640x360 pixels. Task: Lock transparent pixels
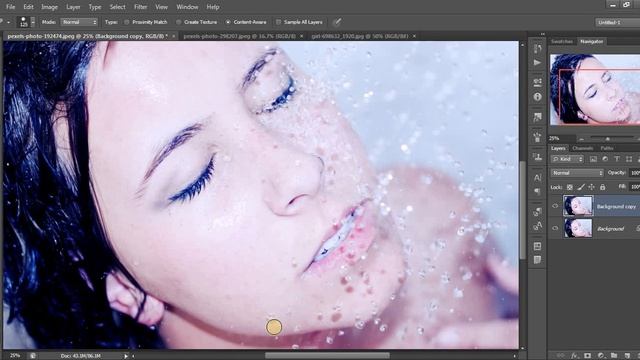click(x=570, y=187)
